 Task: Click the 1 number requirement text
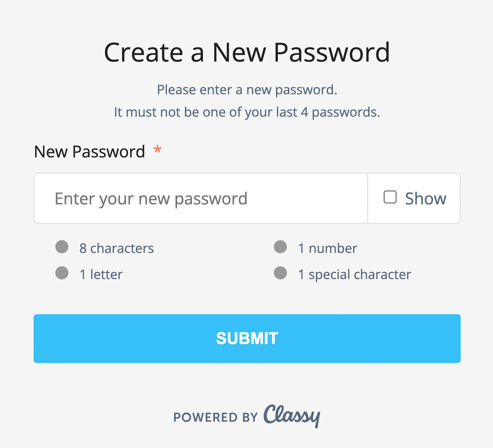pyautogui.click(x=327, y=248)
